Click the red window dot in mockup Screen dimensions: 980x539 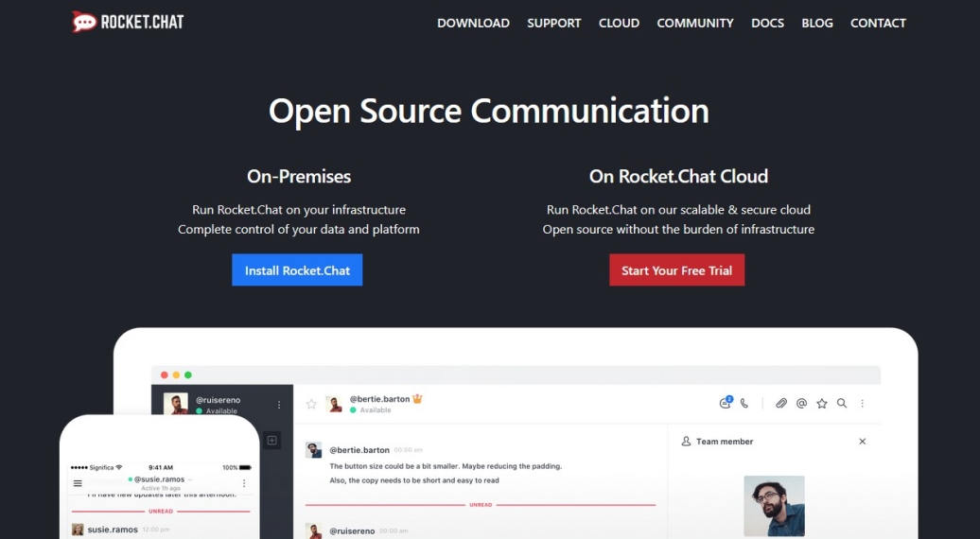[x=165, y=374]
